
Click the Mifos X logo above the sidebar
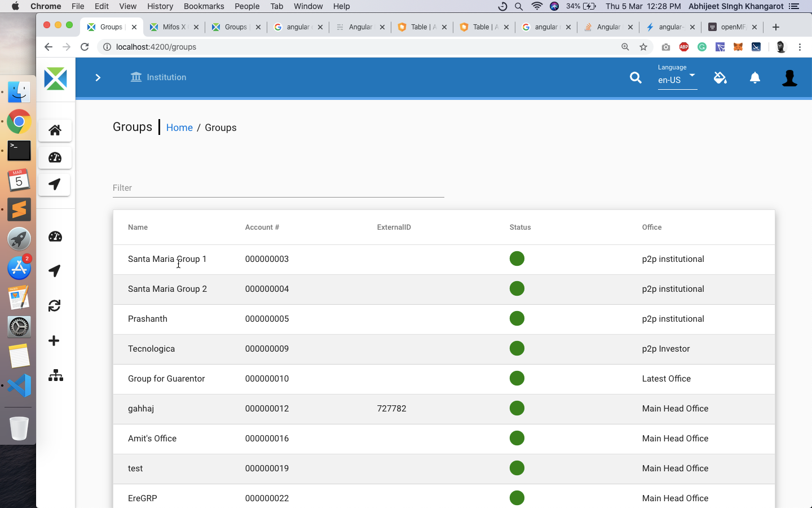pos(55,79)
